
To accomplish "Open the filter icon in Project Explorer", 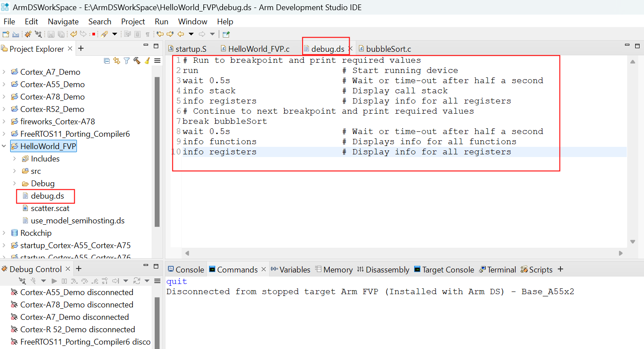I will (x=126, y=61).
